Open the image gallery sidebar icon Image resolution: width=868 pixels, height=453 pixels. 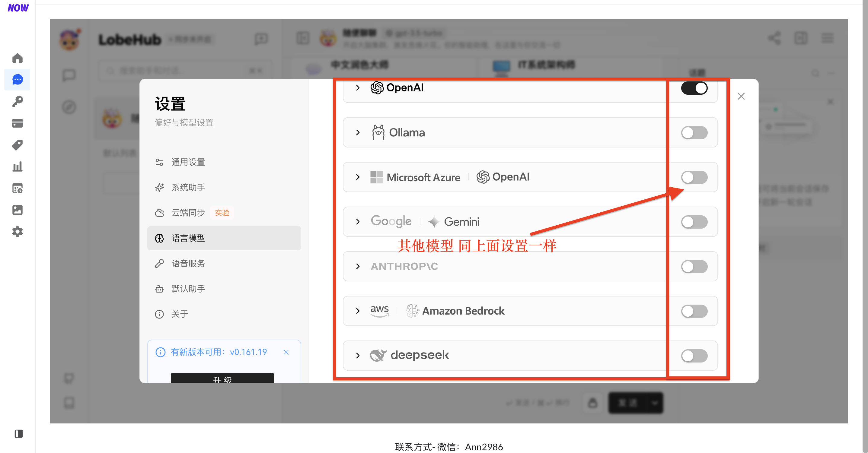coord(18,210)
